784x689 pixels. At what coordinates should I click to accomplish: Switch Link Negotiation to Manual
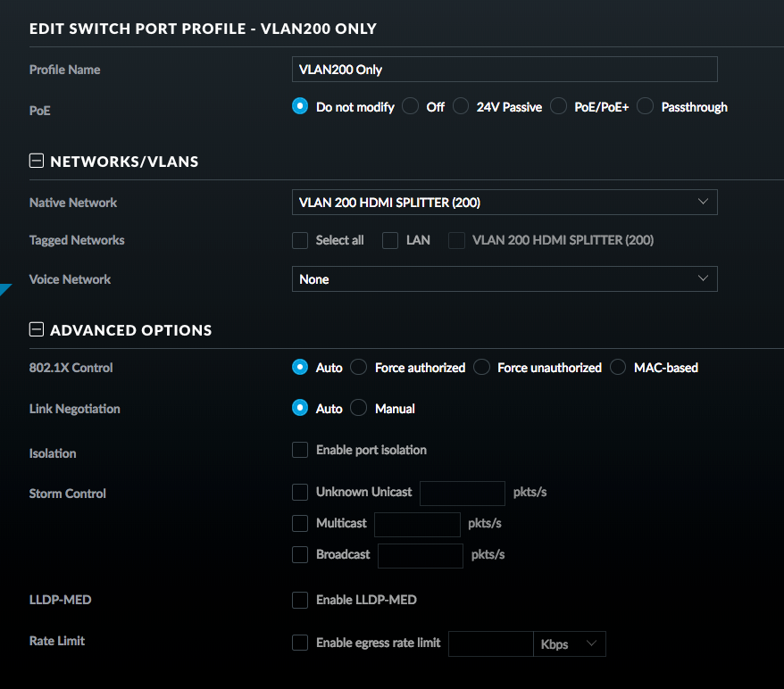359,408
